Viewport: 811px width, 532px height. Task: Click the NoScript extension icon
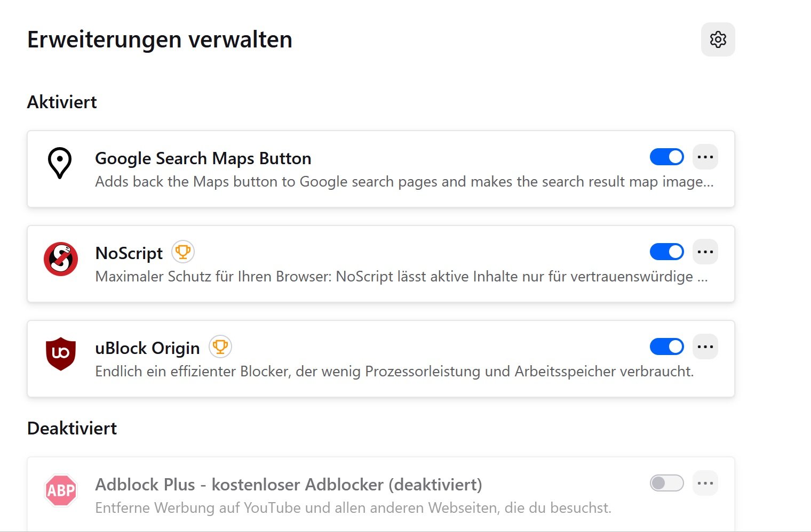pyautogui.click(x=61, y=259)
